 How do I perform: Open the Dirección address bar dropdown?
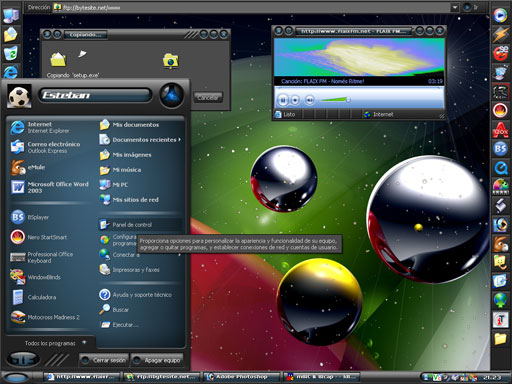455,7
